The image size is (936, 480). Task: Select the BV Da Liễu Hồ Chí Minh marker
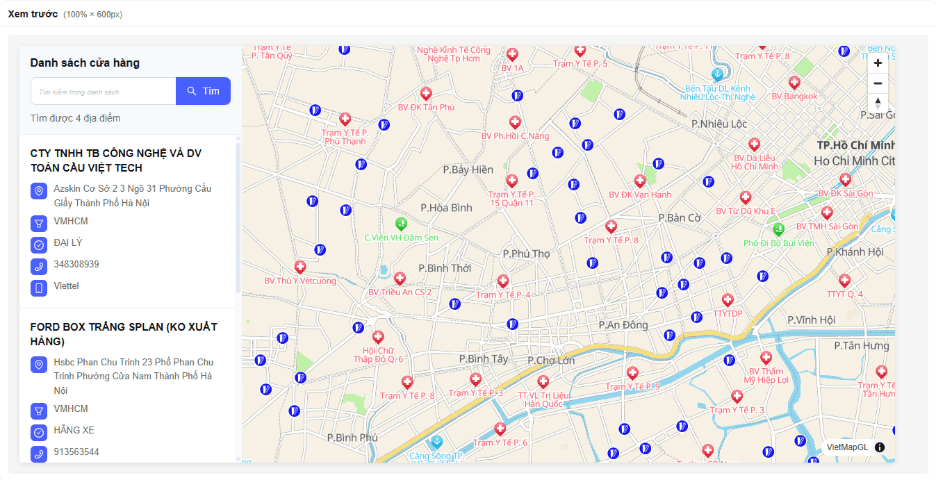click(754, 144)
